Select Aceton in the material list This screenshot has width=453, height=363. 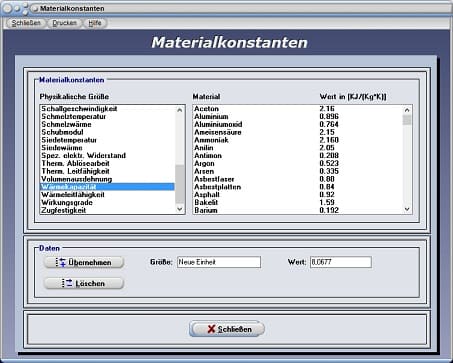pyautogui.click(x=298, y=109)
